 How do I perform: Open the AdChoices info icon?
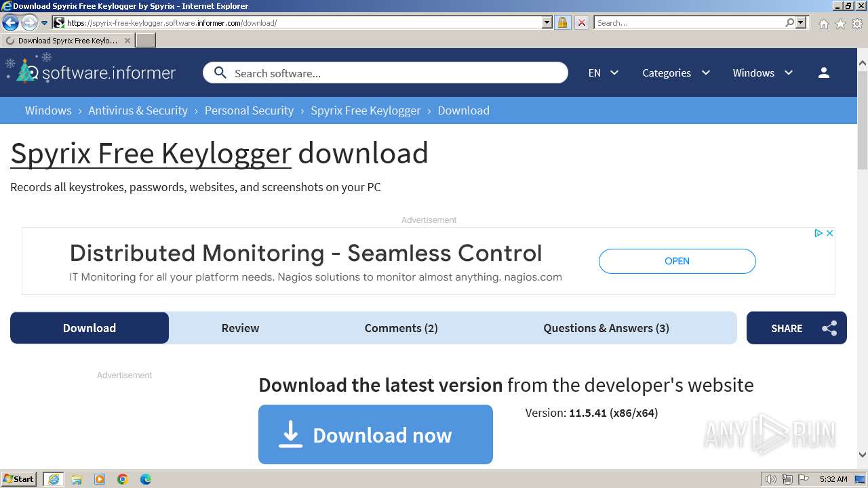818,233
